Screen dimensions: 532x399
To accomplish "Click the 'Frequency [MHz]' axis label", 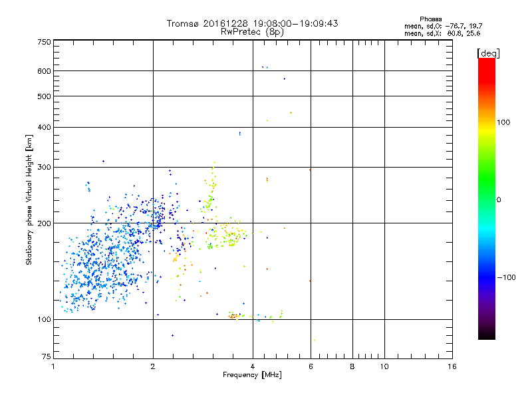I will [252, 375].
